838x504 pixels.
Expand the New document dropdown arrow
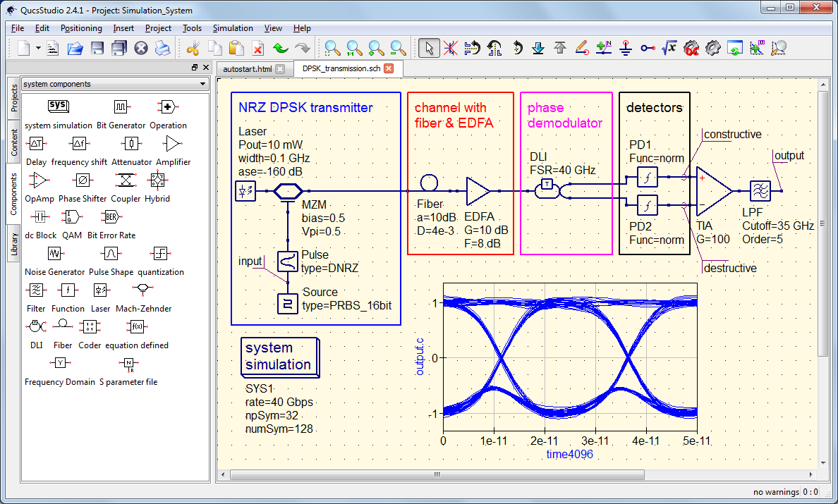pyautogui.click(x=39, y=49)
